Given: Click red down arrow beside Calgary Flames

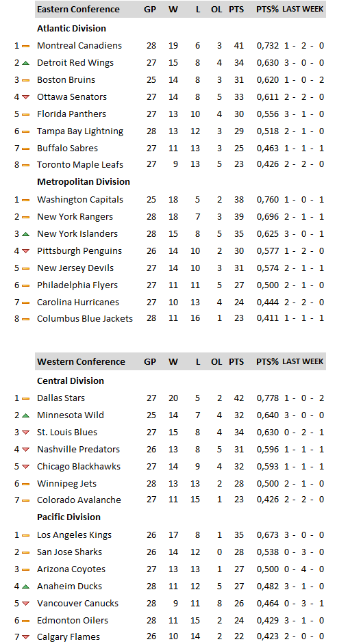Looking at the screenshot, I should 26,637.
